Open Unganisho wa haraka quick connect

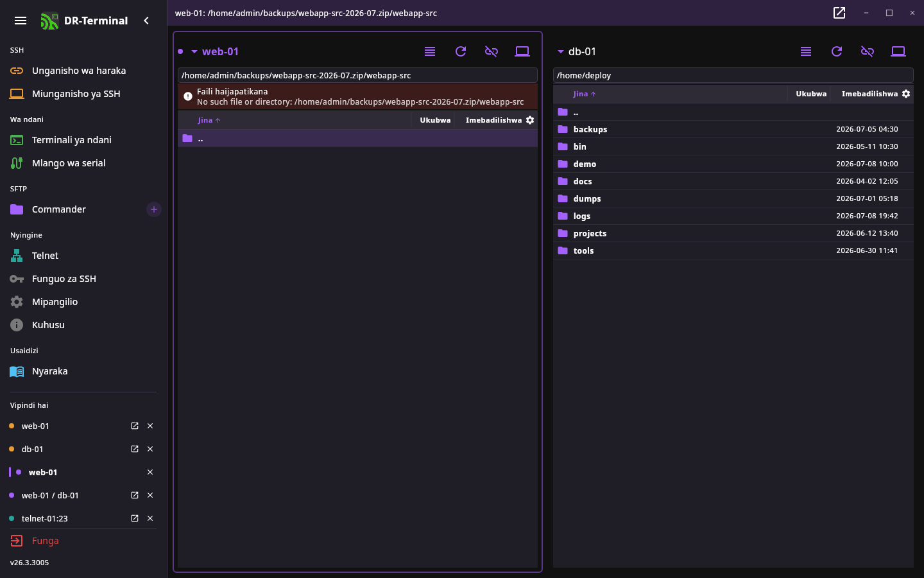tap(83, 71)
